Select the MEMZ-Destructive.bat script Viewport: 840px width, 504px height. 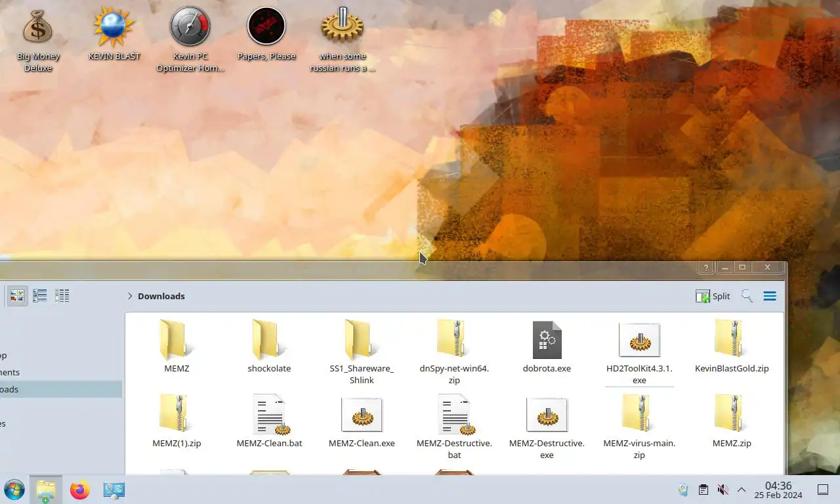tap(454, 427)
